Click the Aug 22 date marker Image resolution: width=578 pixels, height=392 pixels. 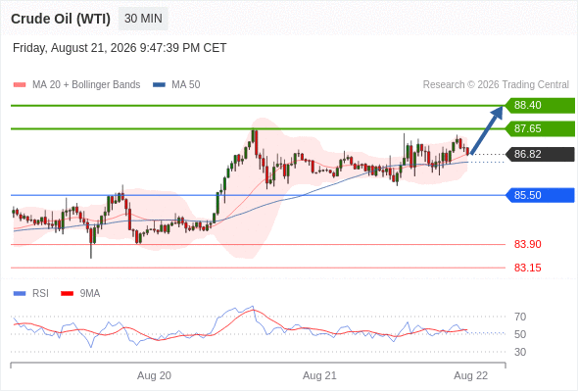(x=471, y=375)
